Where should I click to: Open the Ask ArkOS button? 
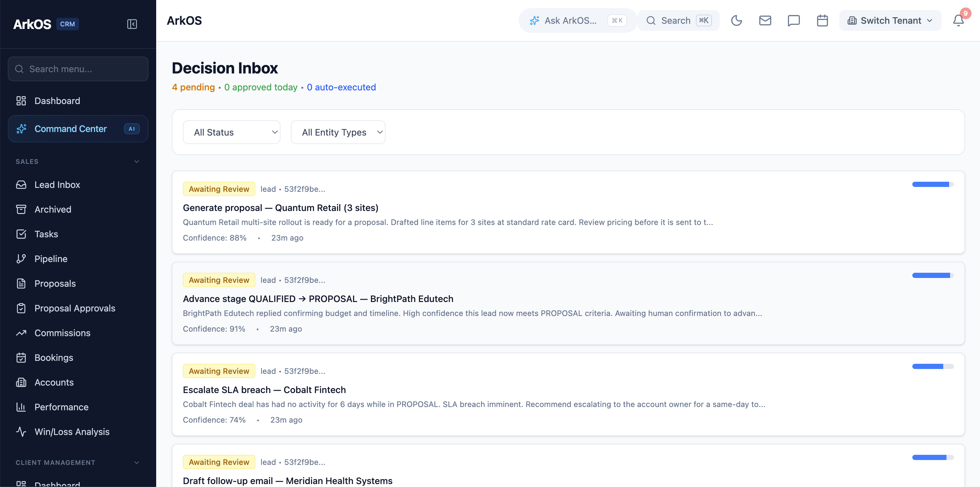(x=578, y=20)
